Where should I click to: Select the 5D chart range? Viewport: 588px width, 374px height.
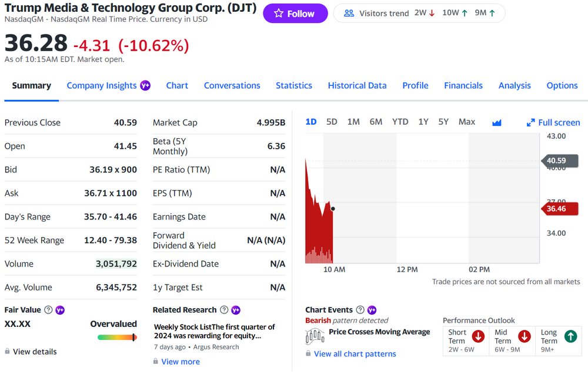coord(332,122)
